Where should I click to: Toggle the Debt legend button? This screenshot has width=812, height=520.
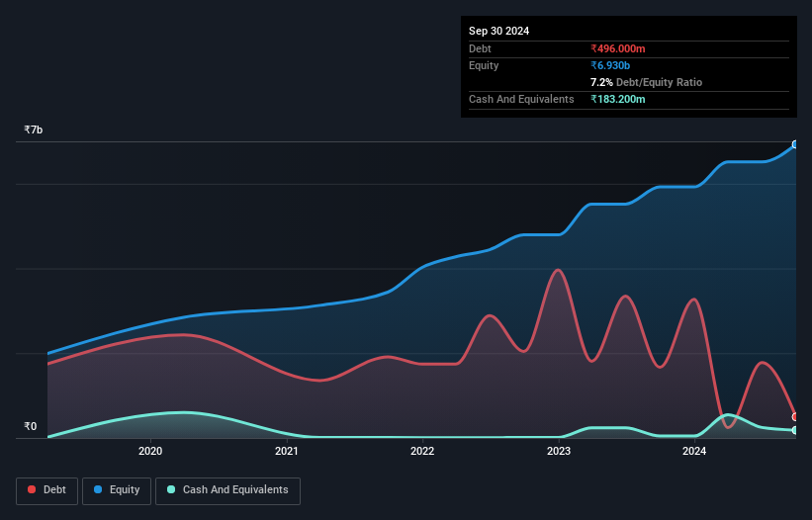click(x=46, y=490)
